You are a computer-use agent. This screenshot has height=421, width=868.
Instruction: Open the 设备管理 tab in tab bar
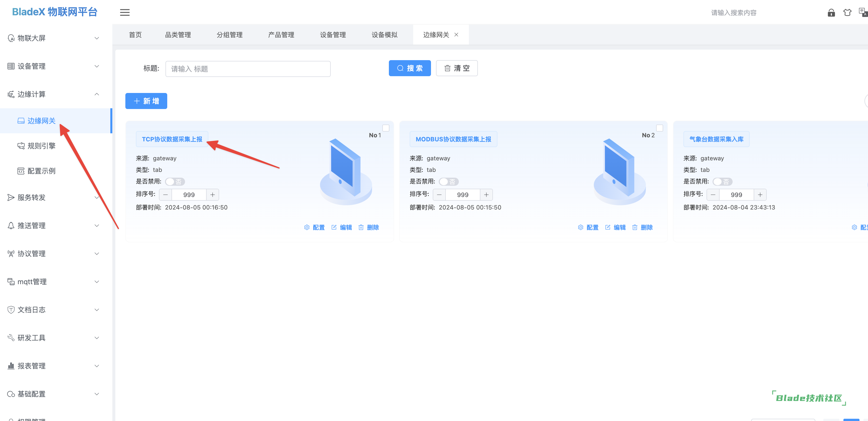[x=333, y=35]
